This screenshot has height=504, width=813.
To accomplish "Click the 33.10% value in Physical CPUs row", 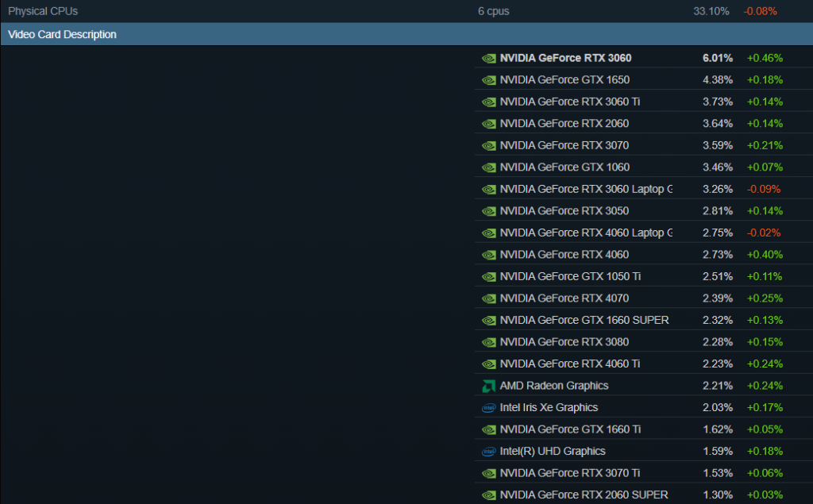I will (711, 11).
